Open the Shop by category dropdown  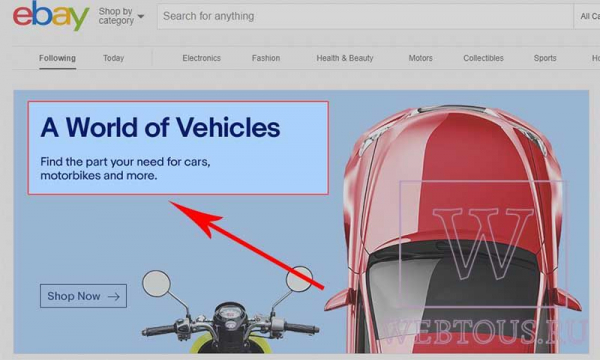(121, 16)
